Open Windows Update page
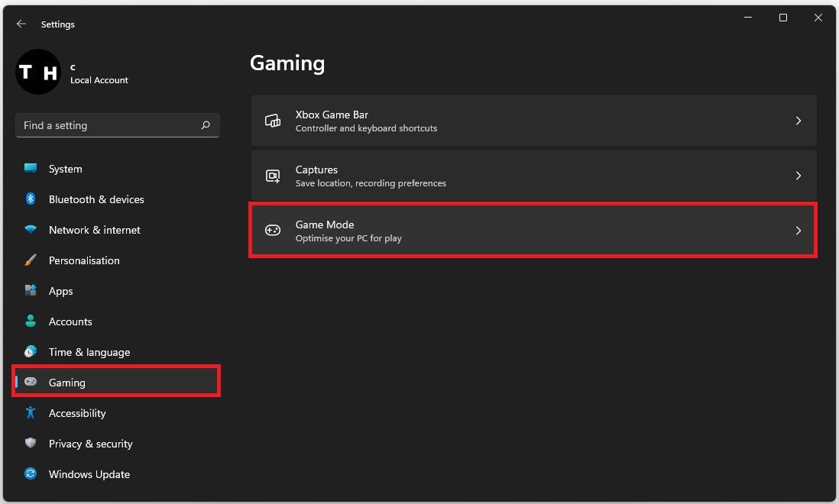 [117, 474]
